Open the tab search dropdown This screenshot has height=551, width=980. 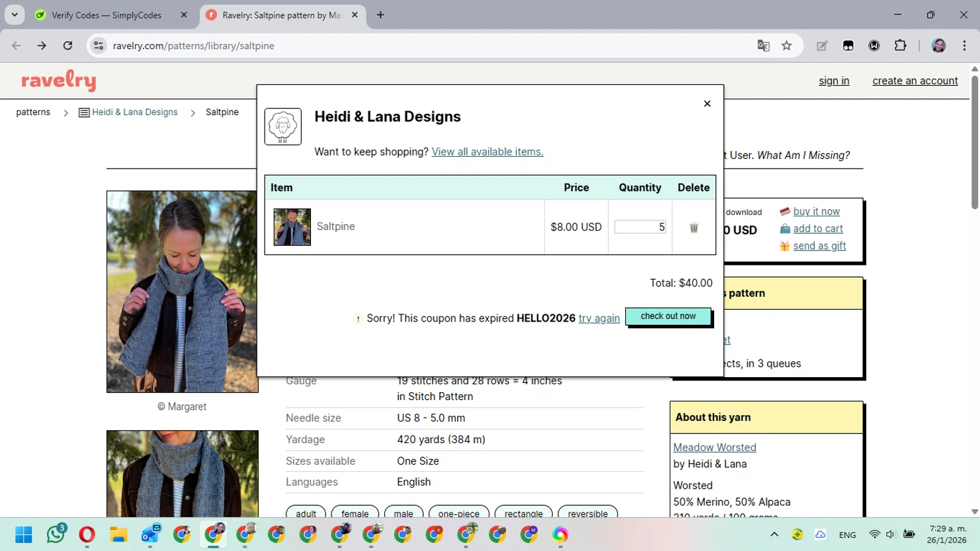tap(14, 15)
